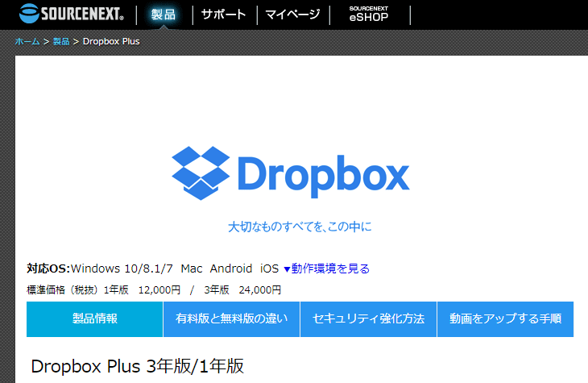
Task: Open the セキュリティ強化方法 tab
Action: [369, 318]
